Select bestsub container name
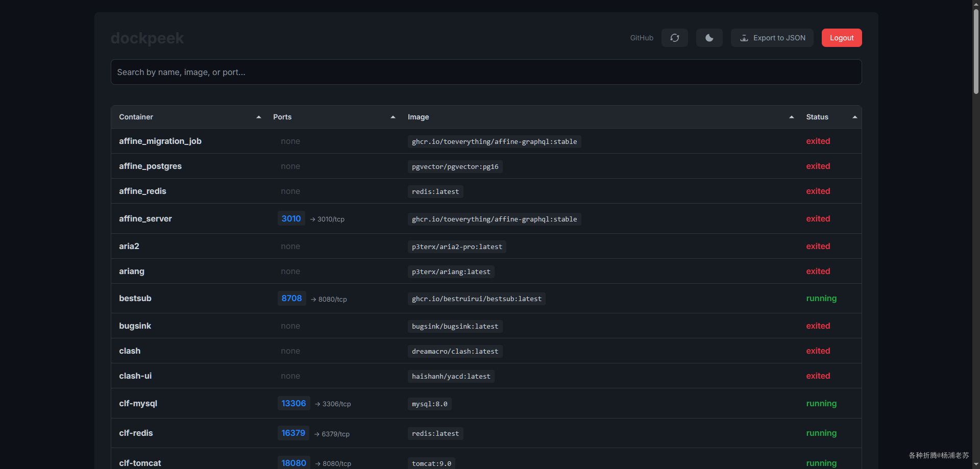 135,298
